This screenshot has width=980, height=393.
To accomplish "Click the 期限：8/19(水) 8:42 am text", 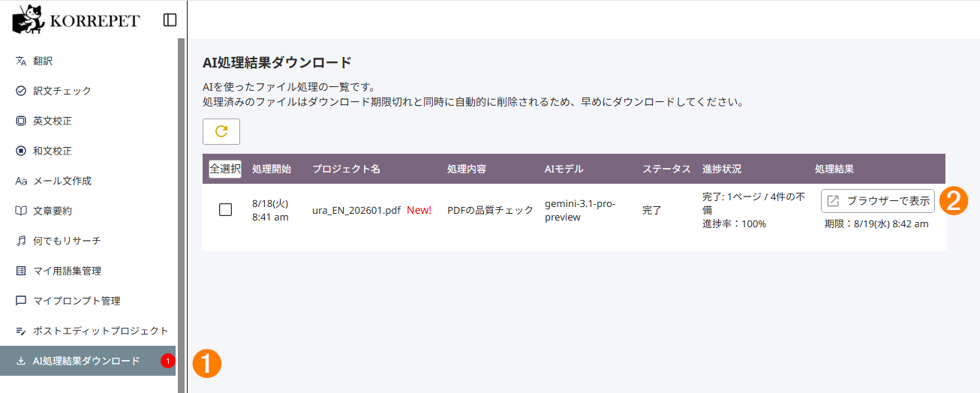I will tap(876, 223).
